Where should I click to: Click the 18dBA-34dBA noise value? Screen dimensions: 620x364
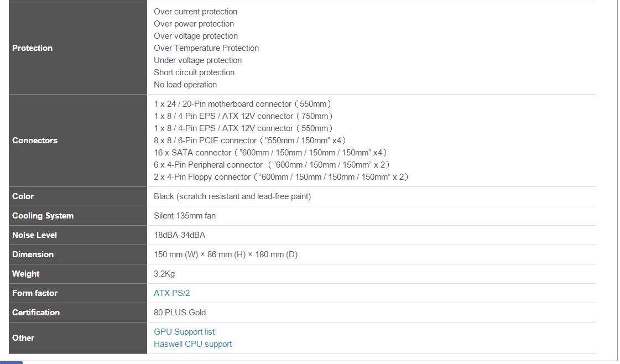coord(179,235)
